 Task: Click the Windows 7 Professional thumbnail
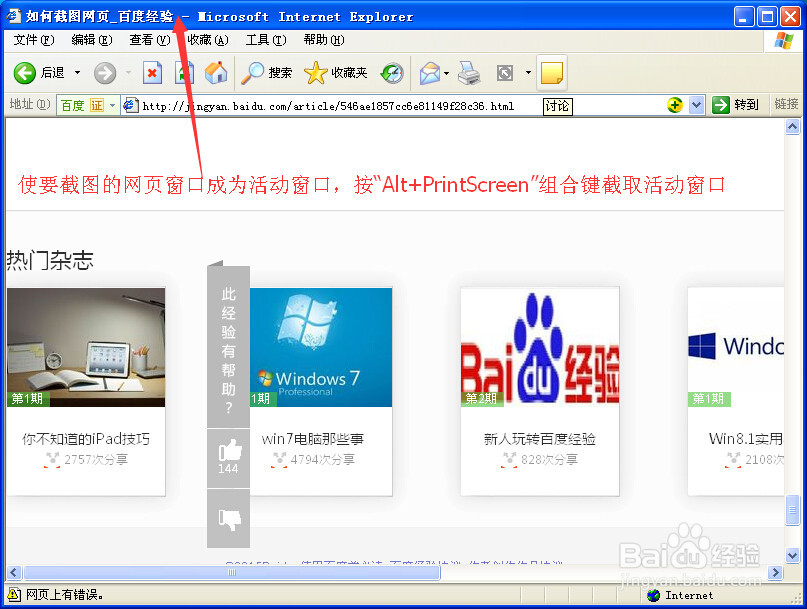(321, 347)
